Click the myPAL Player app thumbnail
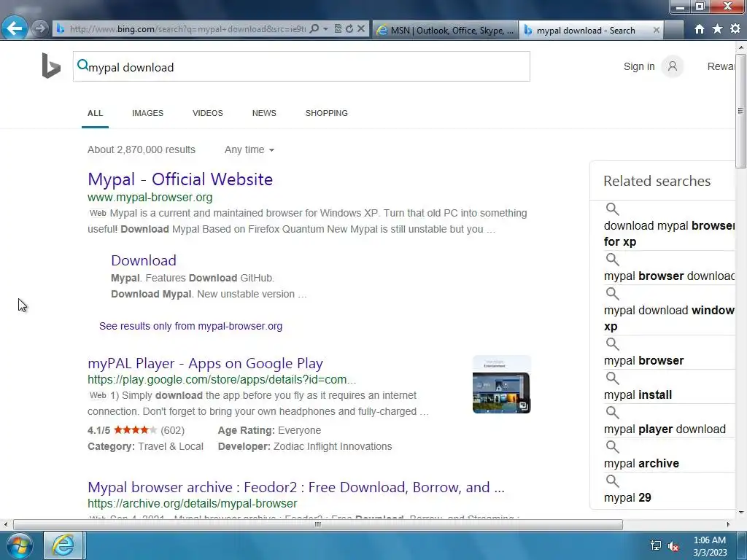This screenshot has width=747, height=560. pos(501,384)
